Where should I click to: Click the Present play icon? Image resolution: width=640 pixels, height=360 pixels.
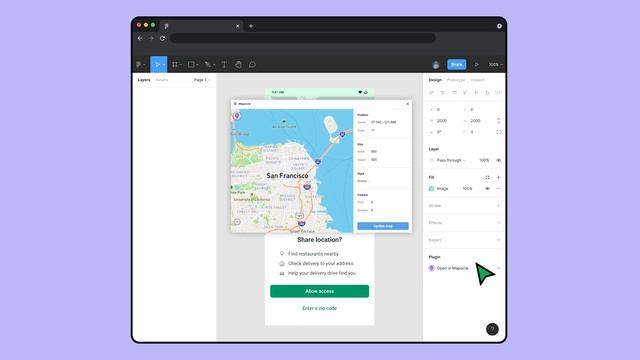476,64
